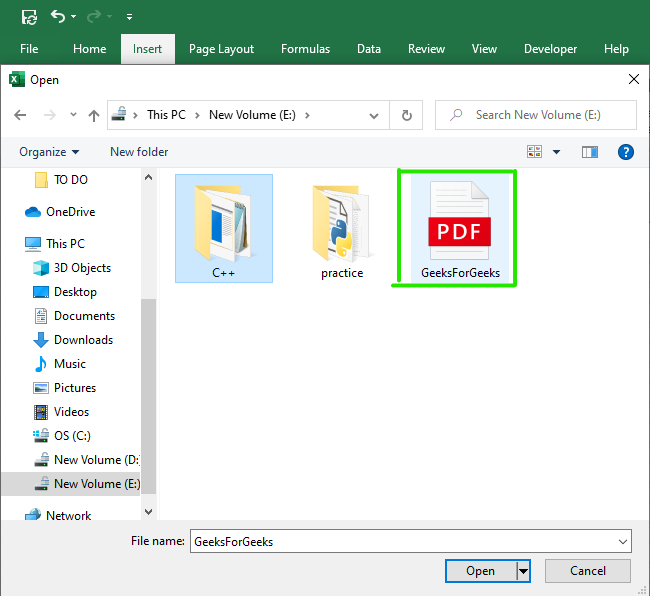Expand the Open button split dropdown arrow
Screen dimensions: 650x596
[524, 571]
